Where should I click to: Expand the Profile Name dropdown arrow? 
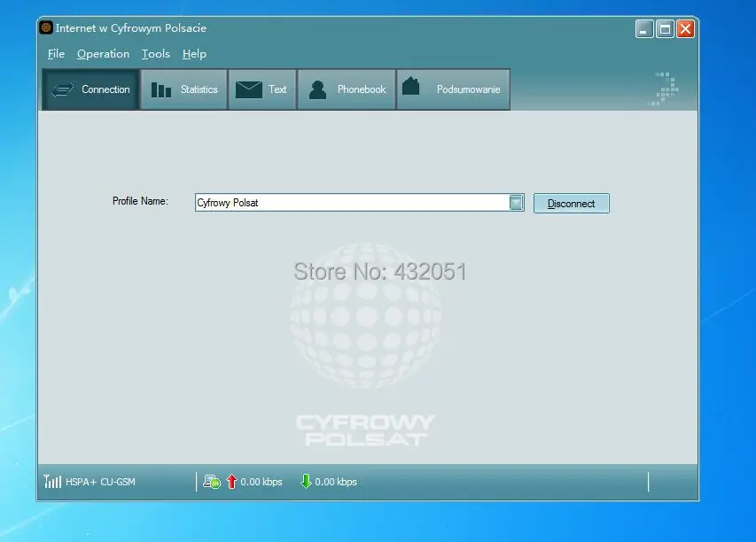[x=516, y=203]
